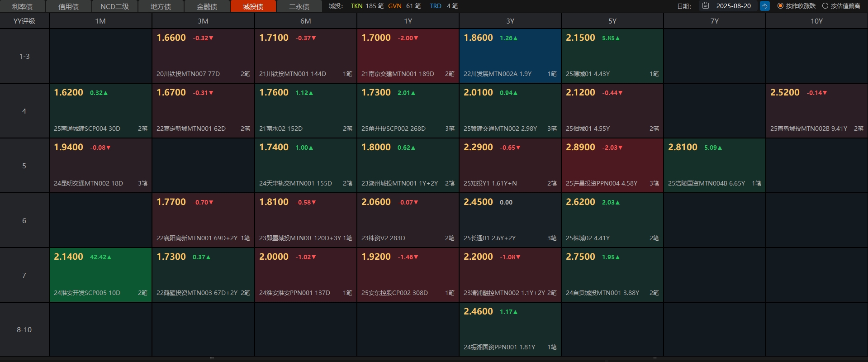Image resolution: width=868 pixels, height=362 pixels.
Task: Switch to 金融债 tab
Action: [x=207, y=6]
